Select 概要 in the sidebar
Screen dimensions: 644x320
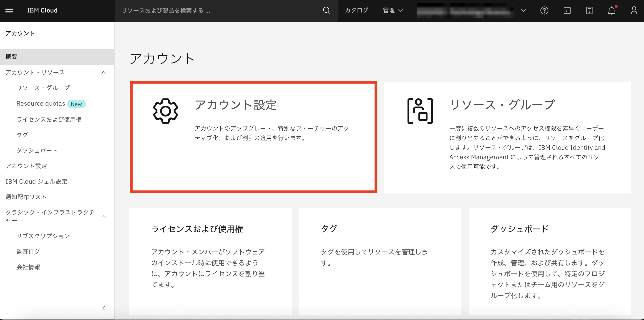click(11, 56)
